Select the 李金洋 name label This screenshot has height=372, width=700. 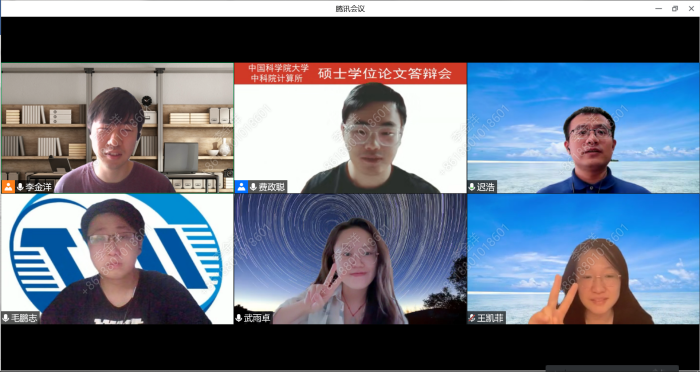pos(38,187)
